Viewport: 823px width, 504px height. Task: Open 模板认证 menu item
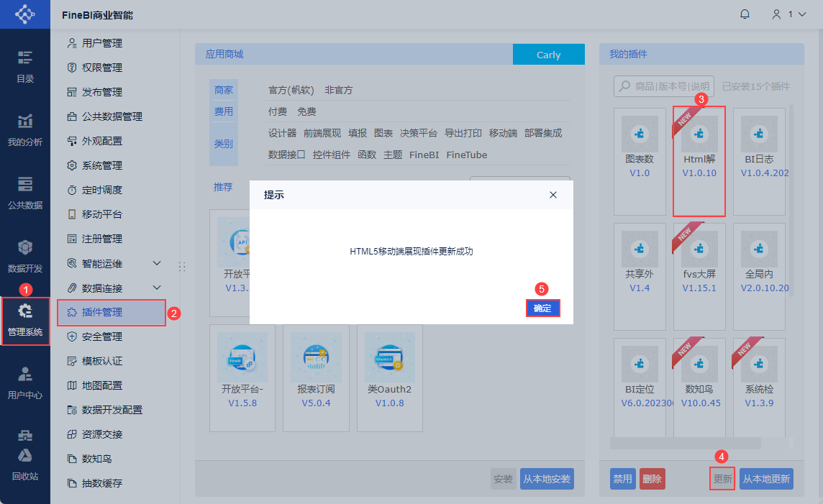(x=102, y=361)
